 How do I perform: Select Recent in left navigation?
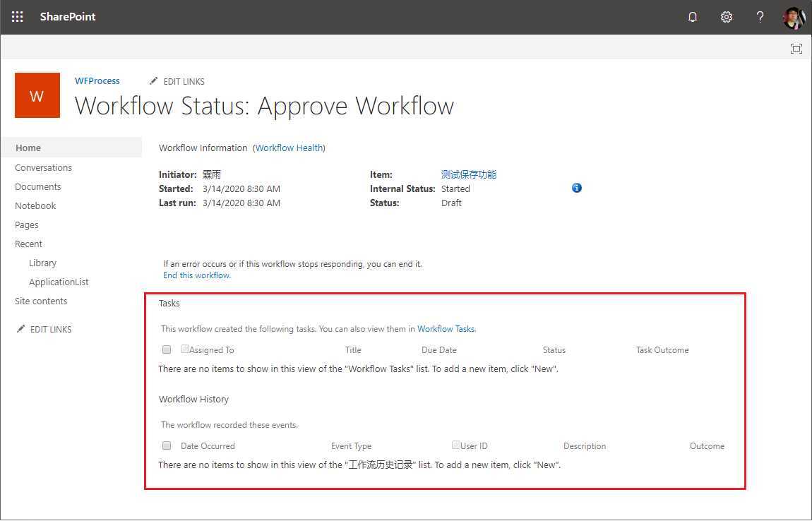(x=28, y=244)
